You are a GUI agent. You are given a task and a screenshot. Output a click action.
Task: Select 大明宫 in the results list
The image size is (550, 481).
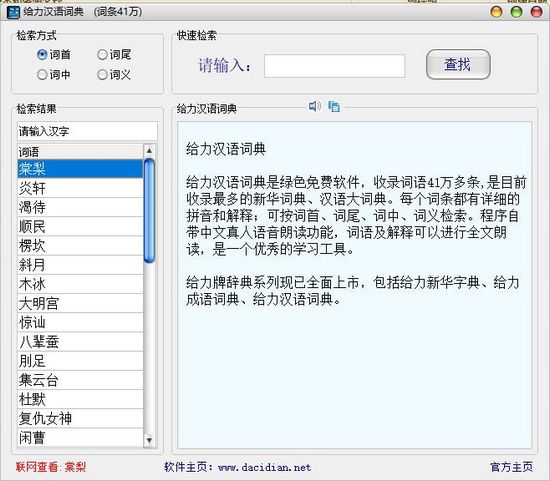click(x=80, y=303)
